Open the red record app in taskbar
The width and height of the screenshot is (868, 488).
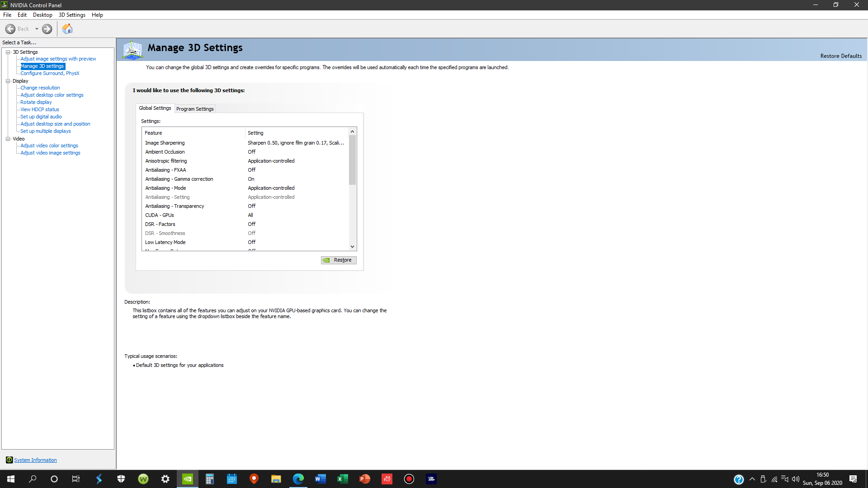click(409, 479)
